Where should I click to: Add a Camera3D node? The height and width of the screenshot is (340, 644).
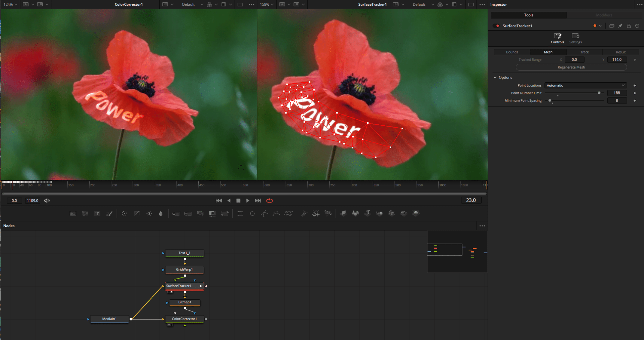point(392,213)
